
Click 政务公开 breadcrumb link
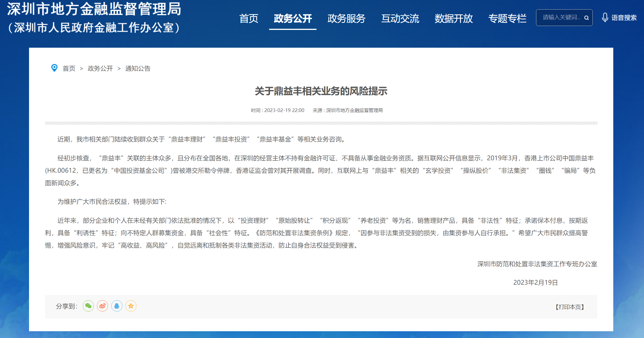pyautogui.click(x=100, y=69)
